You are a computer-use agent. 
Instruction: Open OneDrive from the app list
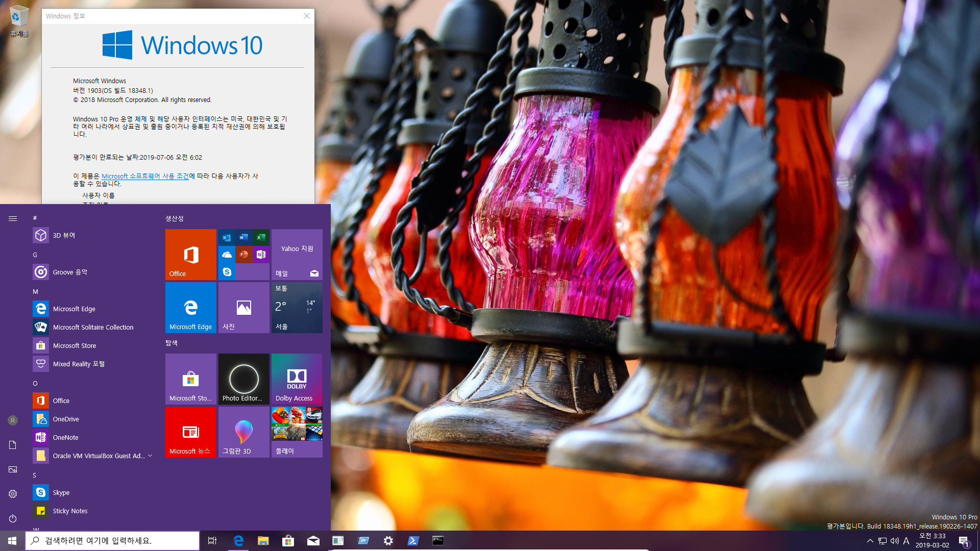92,419
